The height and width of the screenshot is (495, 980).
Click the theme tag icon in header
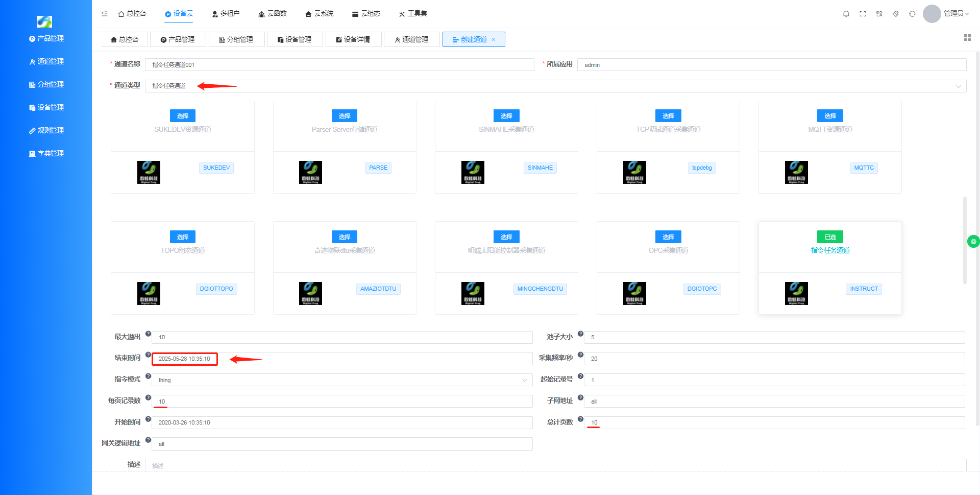[896, 14]
